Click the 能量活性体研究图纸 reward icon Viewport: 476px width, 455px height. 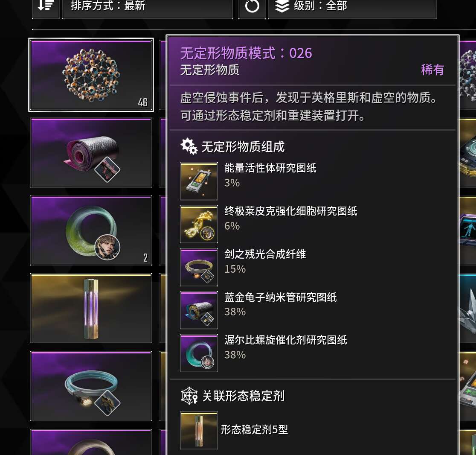click(x=199, y=181)
